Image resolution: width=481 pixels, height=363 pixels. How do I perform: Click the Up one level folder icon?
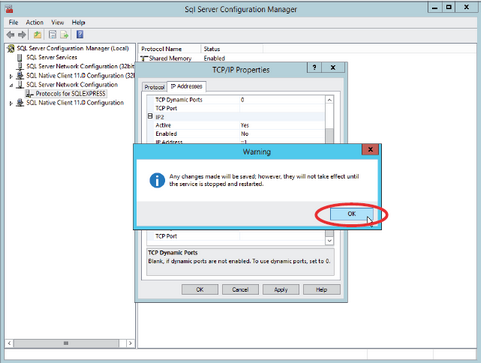38,35
